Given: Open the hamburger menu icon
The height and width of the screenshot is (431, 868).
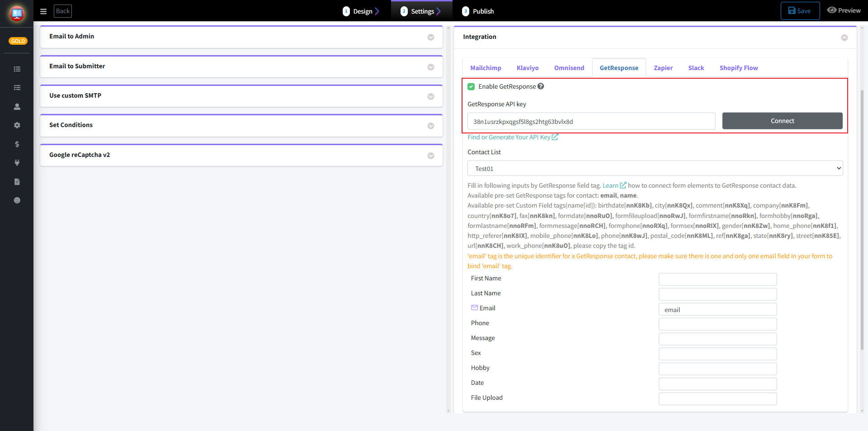Looking at the screenshot, I should click(43, 11).
